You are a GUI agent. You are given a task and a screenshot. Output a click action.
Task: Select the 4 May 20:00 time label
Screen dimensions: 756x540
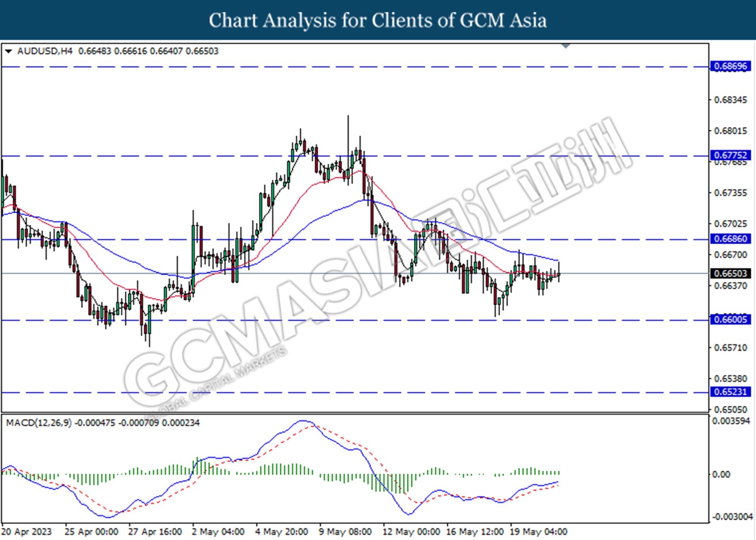282,532
